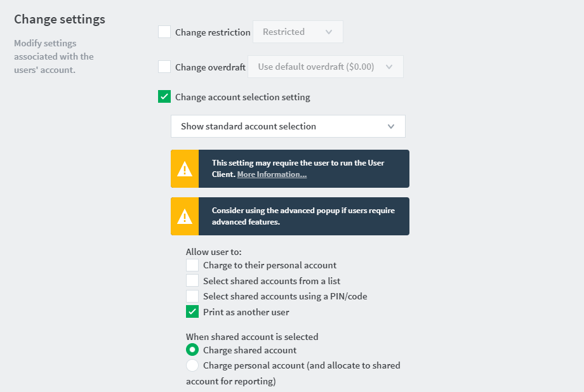This screenshot has width=584, height=392.
Task: Open the Restricted dropdown
Action: (x=298, y=32)
